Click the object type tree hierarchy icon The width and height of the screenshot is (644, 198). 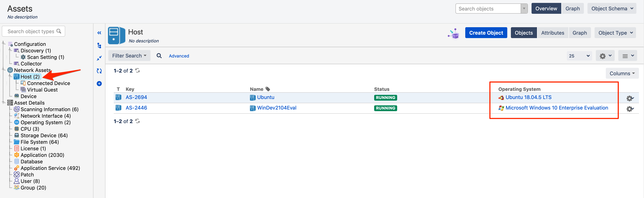click(x=99, y=46)
